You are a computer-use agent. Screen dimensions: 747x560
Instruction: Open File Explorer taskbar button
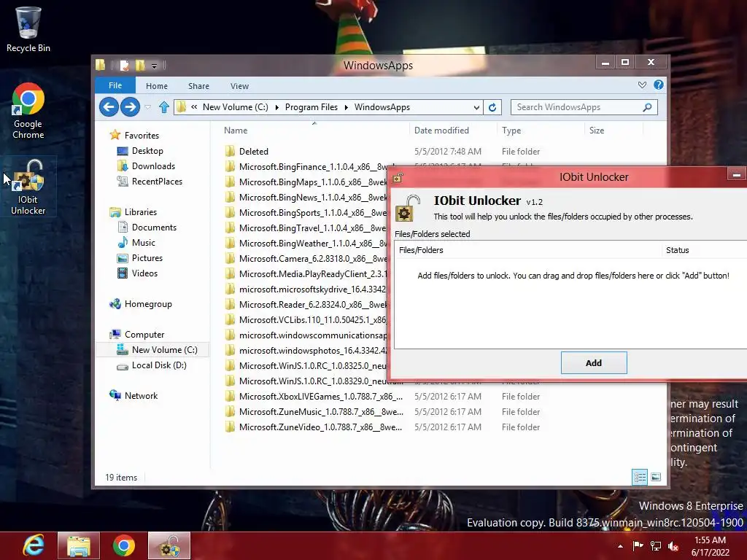pyautogui.click(x=79, y=545)
